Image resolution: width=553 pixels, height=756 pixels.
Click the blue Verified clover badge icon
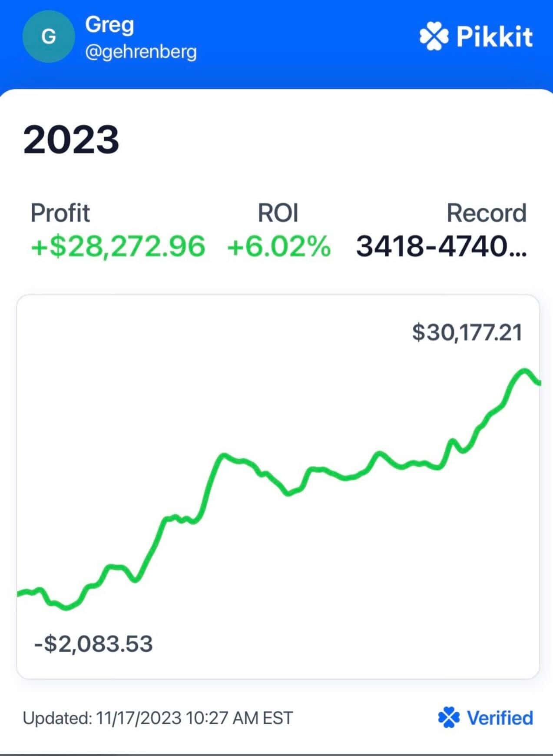[x=449, y=717]
